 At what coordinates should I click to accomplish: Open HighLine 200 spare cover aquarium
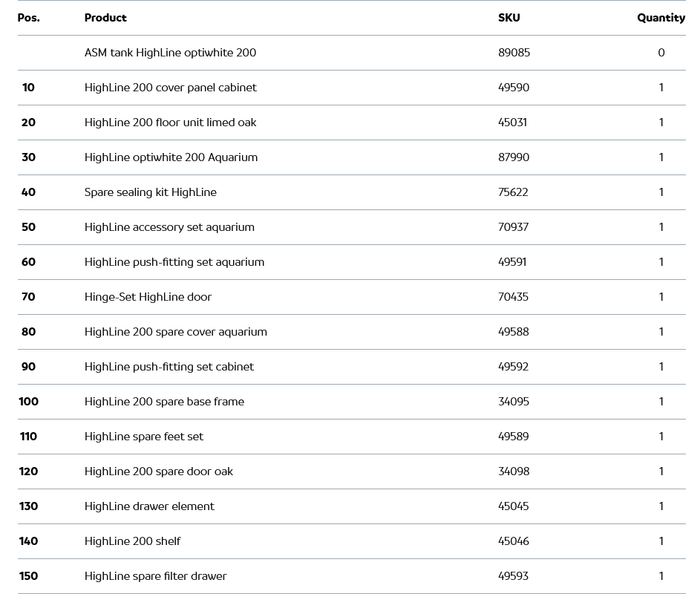tap(175, 332)
